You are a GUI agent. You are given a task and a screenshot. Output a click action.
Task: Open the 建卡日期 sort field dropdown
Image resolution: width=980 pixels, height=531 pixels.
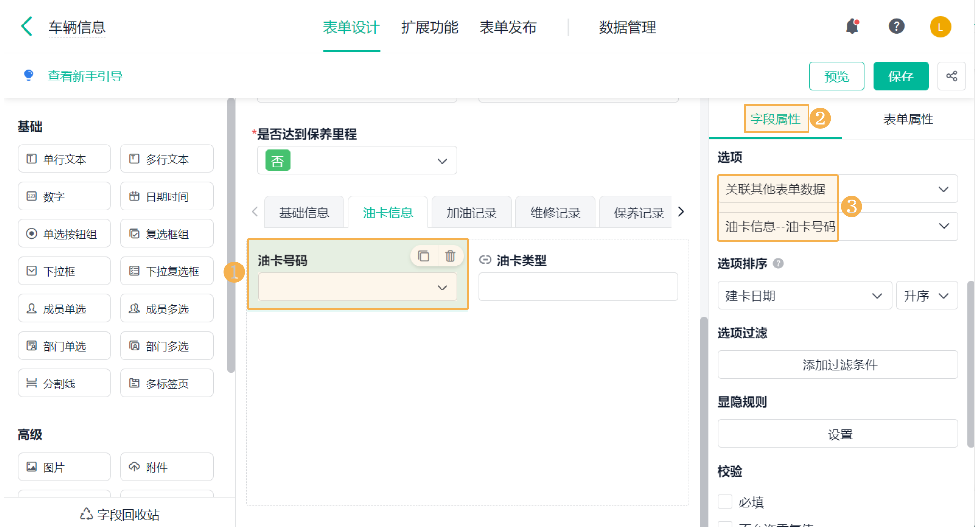coord(805,295)
